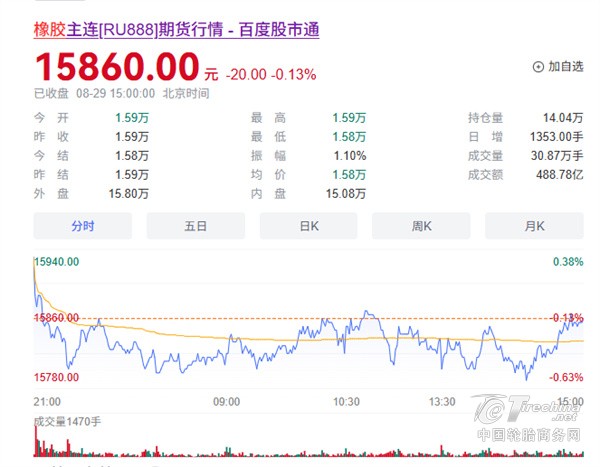Click the 15940.00 upper axis label
The height and width of the screenshot is (467, 600).
pyautogui.click(x=57, y=262)
